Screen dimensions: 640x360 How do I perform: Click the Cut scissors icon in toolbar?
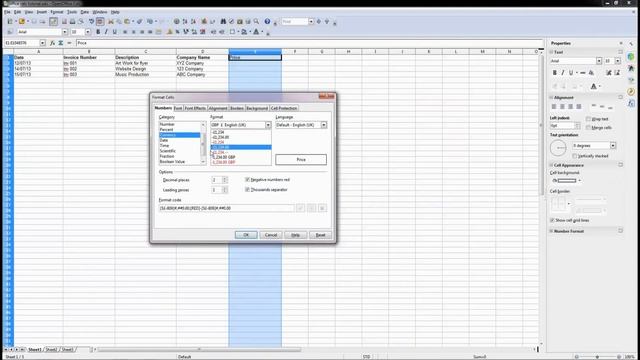point(111,21)
